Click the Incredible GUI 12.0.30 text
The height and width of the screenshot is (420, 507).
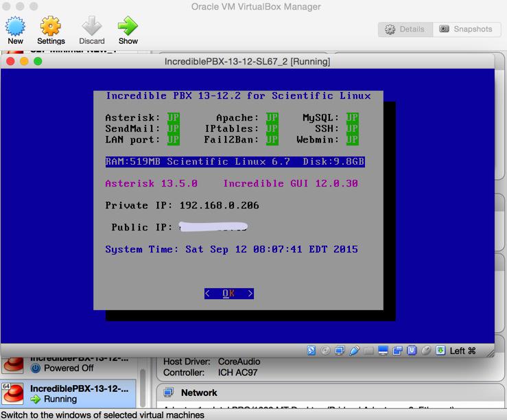coord(291,184)
